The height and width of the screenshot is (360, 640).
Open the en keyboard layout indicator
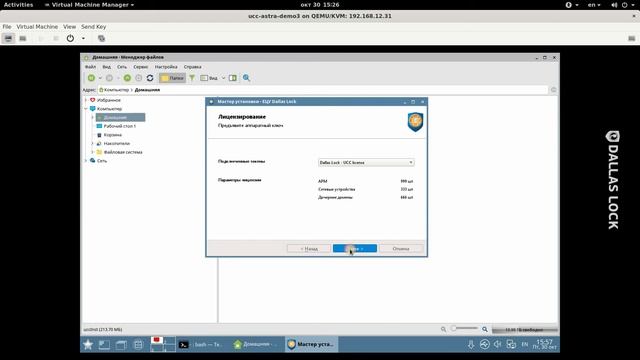(x=594, y=5)
